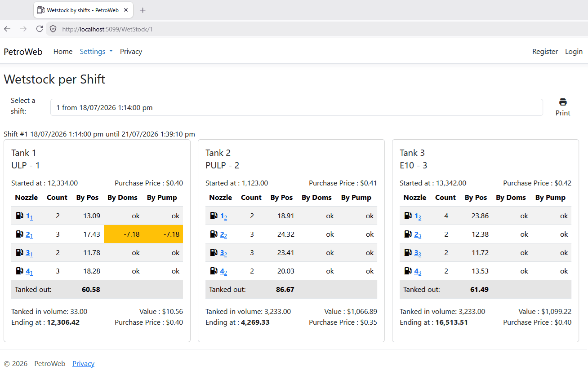Click fuel pump icon for nozzle 4 in Tank 2

pyautogui.click(x=214, y=271)
